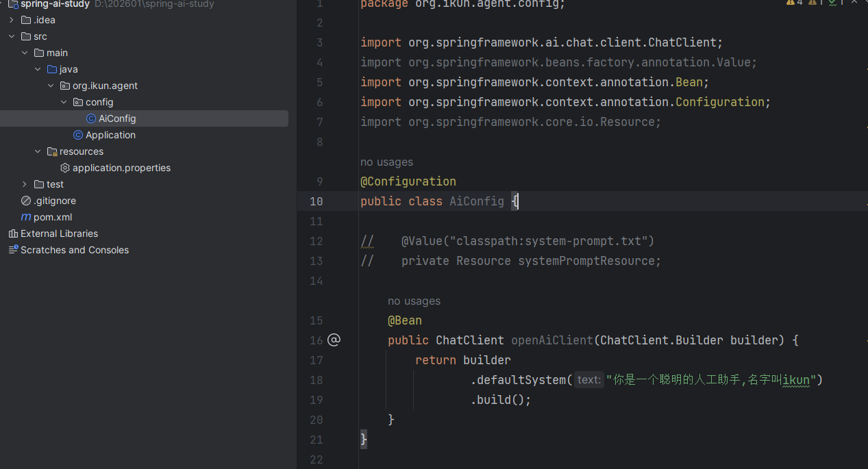Screen dimensions: 868x469
Task: Click the org.ikun.agent package icon
Action: pos(65,86)
